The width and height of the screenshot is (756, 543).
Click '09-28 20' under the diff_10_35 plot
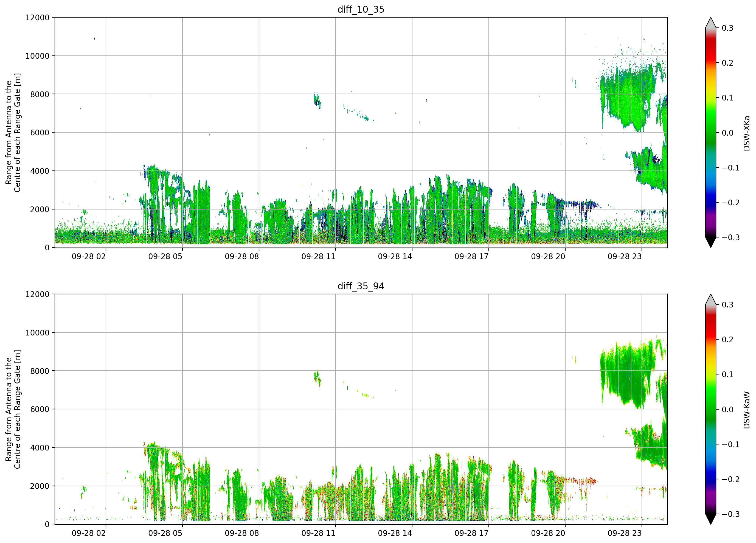(x=548, y=256)
